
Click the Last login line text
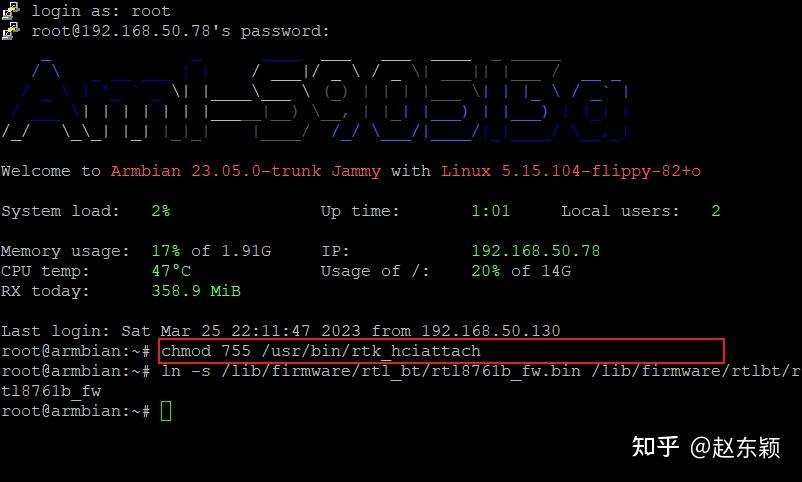coord(281,331)
